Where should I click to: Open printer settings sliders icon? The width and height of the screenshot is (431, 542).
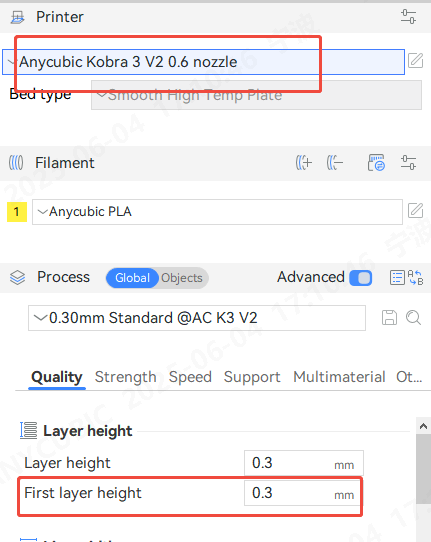coord(408,17)
